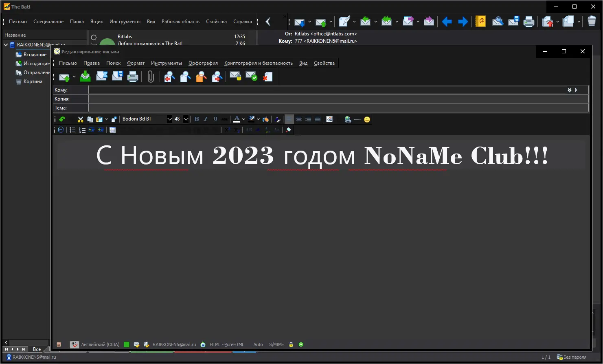Toggle italic formatting
Viewport: 603px width, 364px height.
[206, 119]
